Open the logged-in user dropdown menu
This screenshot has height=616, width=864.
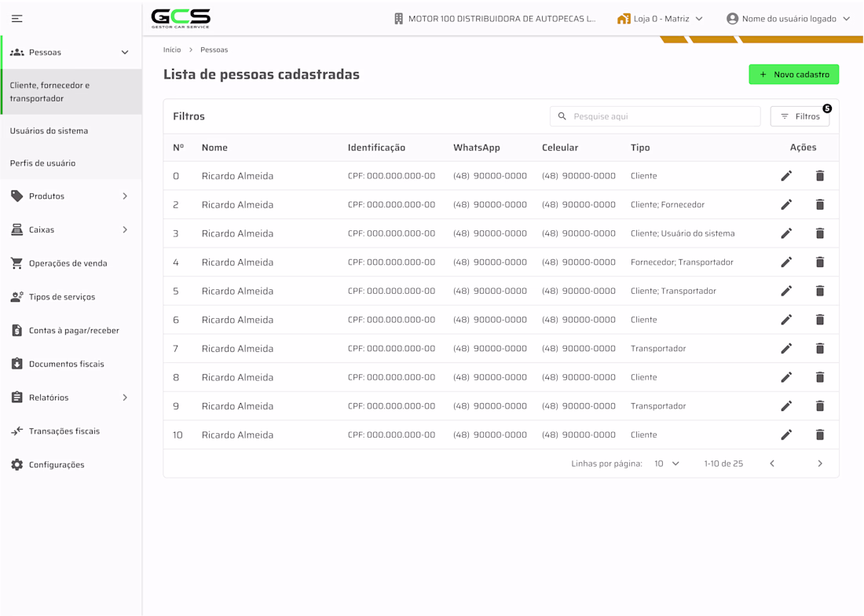click(789, 19)
